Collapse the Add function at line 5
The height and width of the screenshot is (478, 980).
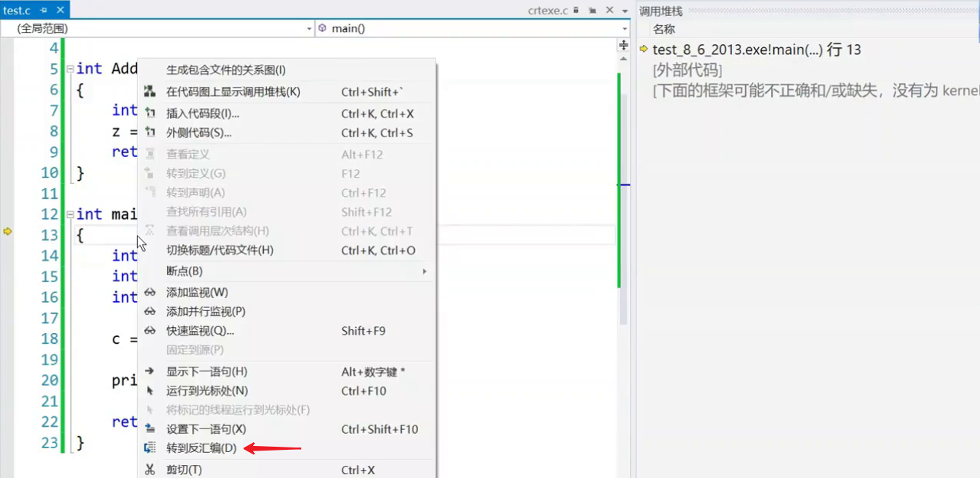(70, 69)
